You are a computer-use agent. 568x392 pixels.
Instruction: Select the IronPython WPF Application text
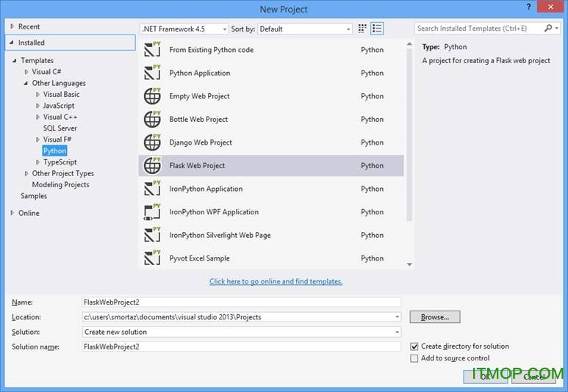214,211
